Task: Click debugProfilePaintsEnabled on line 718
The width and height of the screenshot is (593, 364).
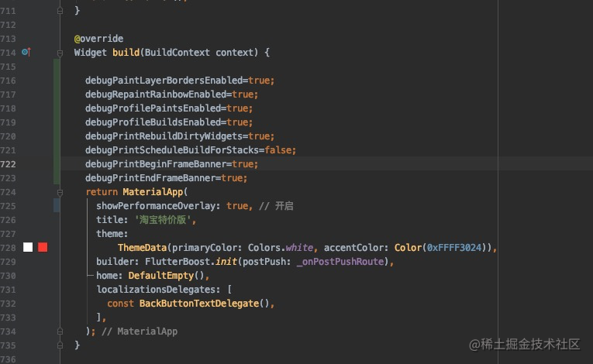Action: click(153, 108)
